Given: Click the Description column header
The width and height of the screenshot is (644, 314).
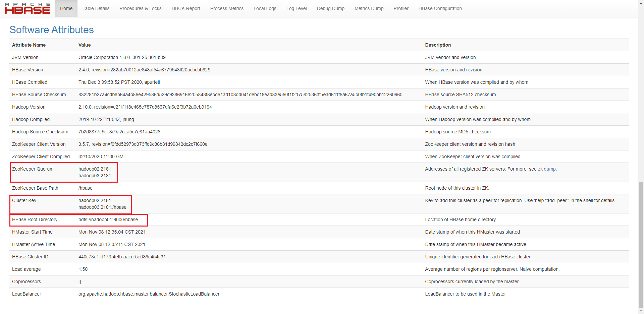Looking at the screenshot, I should coord(438,45).
